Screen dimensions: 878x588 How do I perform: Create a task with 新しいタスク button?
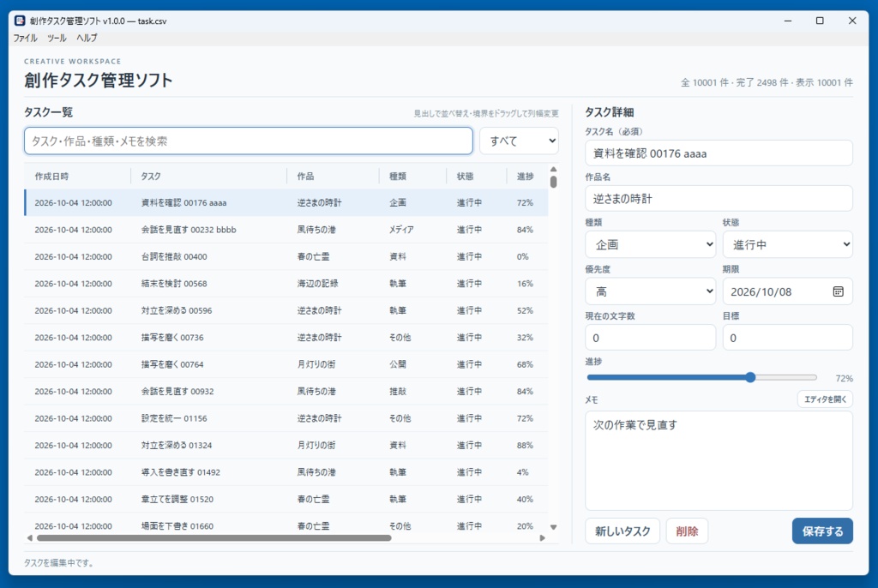tap(622, 531)
